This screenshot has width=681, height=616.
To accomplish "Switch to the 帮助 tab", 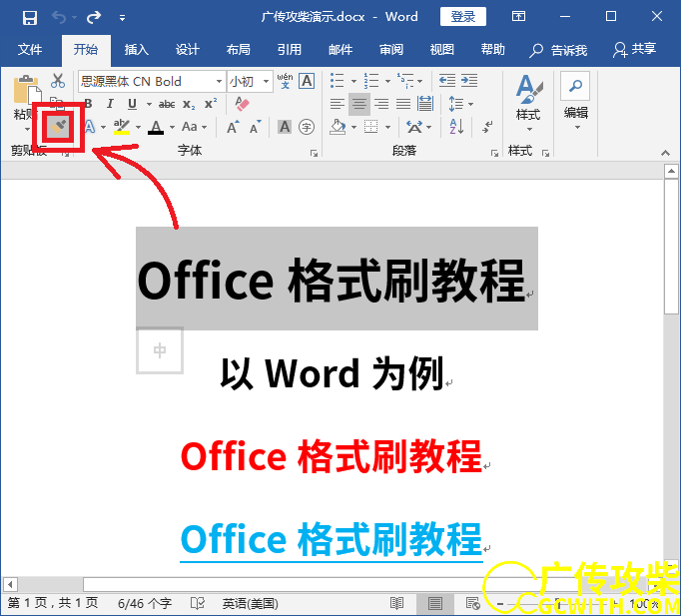I will [x=493, y=50].
